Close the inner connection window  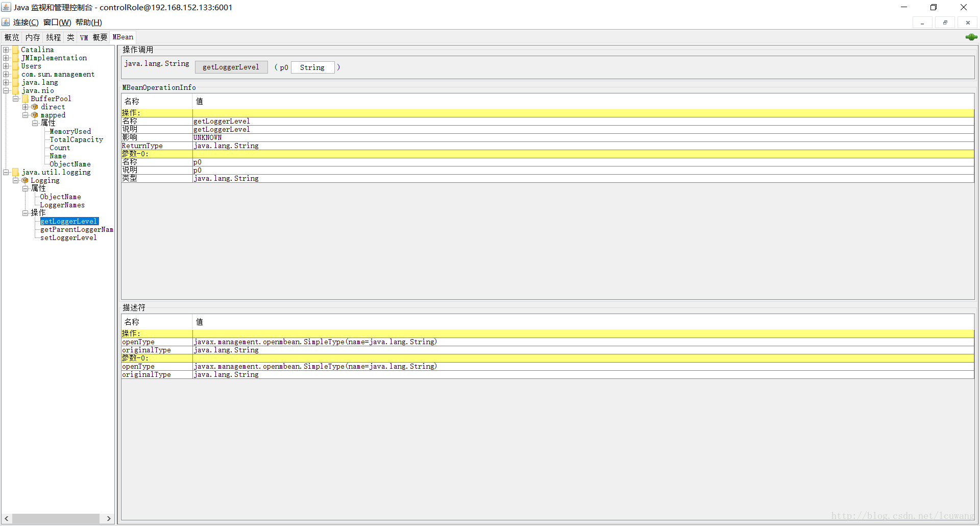click(x=968, y=22)
